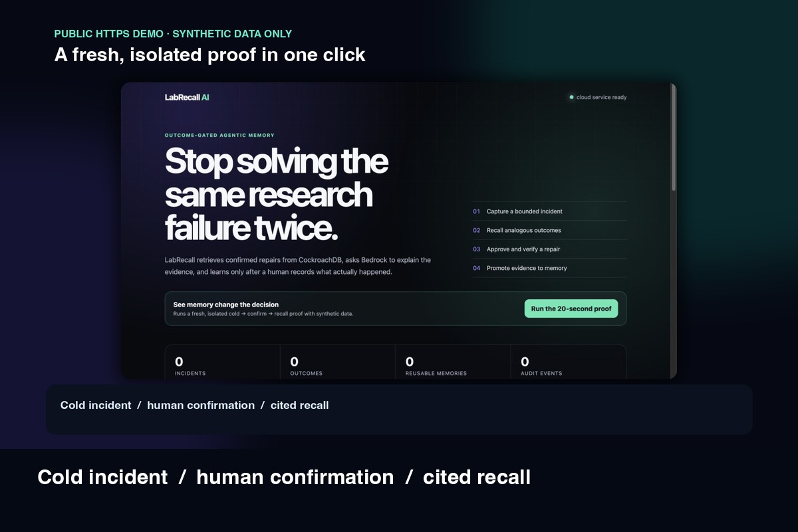Select step 03 Approve and verify a repair
Viewport: 798px width, 532px height.
pyautogui.click(x=549, y=249)
